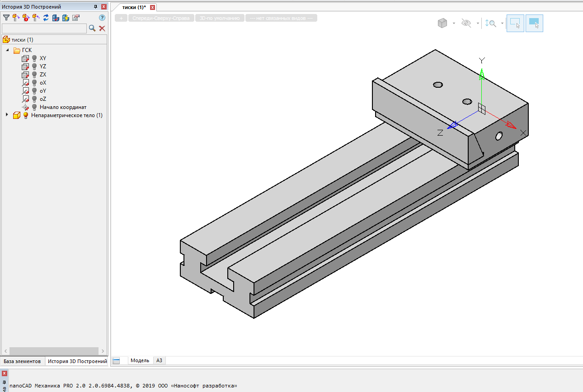
Task: Click the blue refresh arrows icon
Action: click(46, 18)
